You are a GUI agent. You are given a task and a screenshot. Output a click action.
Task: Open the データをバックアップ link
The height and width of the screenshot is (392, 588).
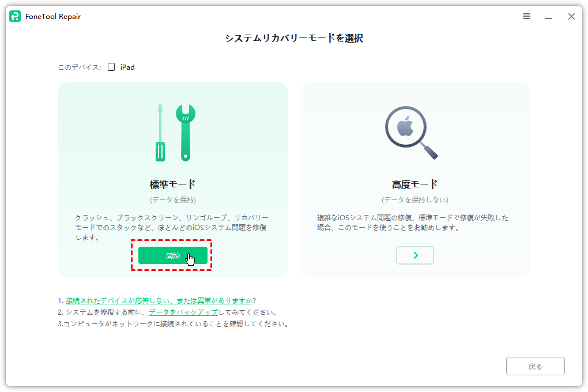pyautogui.click(x=183, y=312)
